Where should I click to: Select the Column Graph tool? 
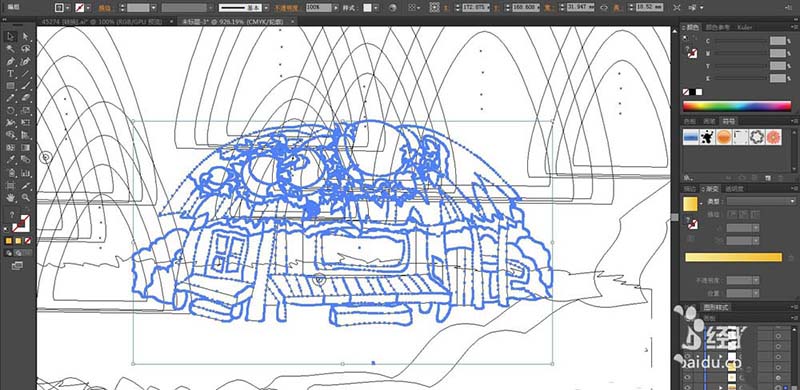pos(26,173)
